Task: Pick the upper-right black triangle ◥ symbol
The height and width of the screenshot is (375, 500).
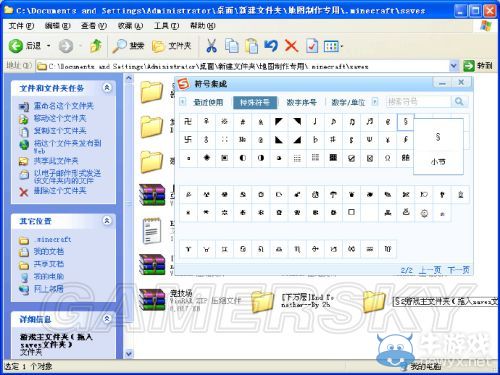Action: click(297, 122)
